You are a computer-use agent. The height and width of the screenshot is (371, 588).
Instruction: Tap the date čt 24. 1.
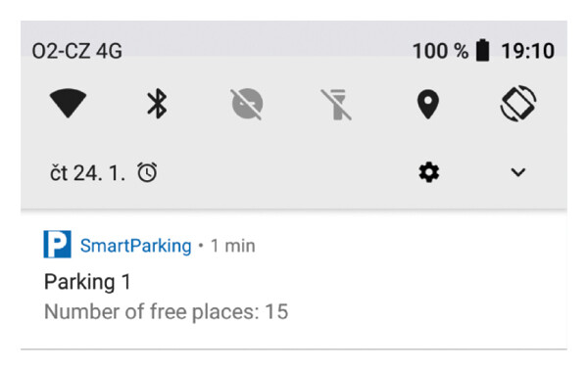click(x=87, y=173)
